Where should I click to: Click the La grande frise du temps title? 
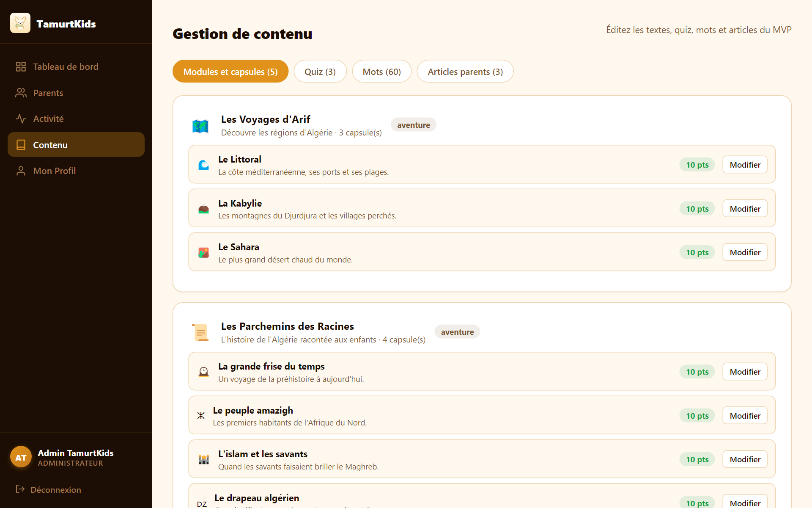(272, 366)
